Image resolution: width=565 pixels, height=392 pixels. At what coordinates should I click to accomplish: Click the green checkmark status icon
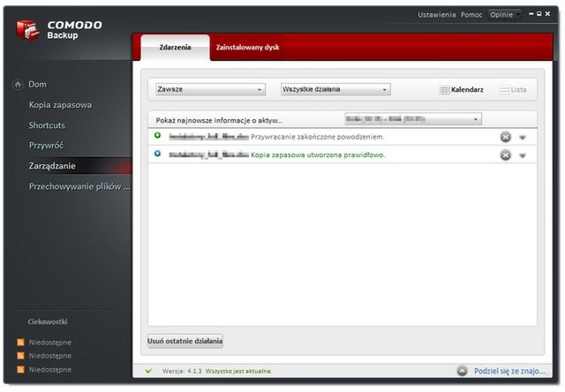point(148,371)
